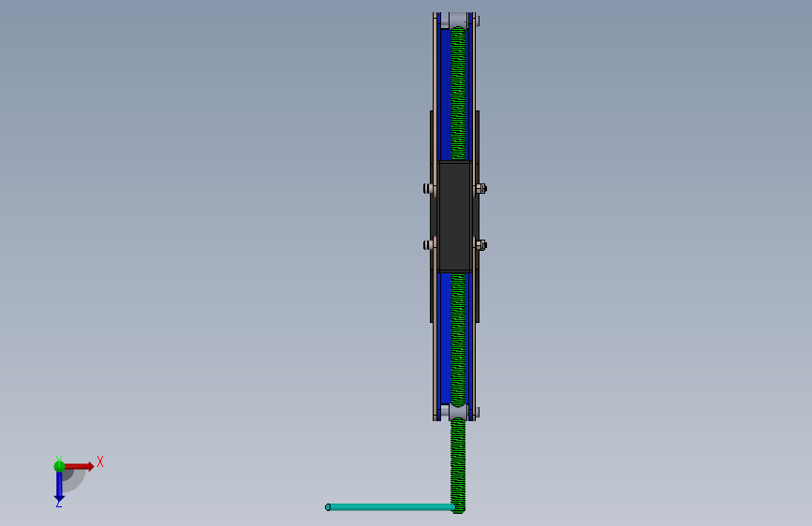The width and height of the screenshot is (812, 526).
Task: Select the gray bottom end cap of the frame
Action: pos(457,413)
